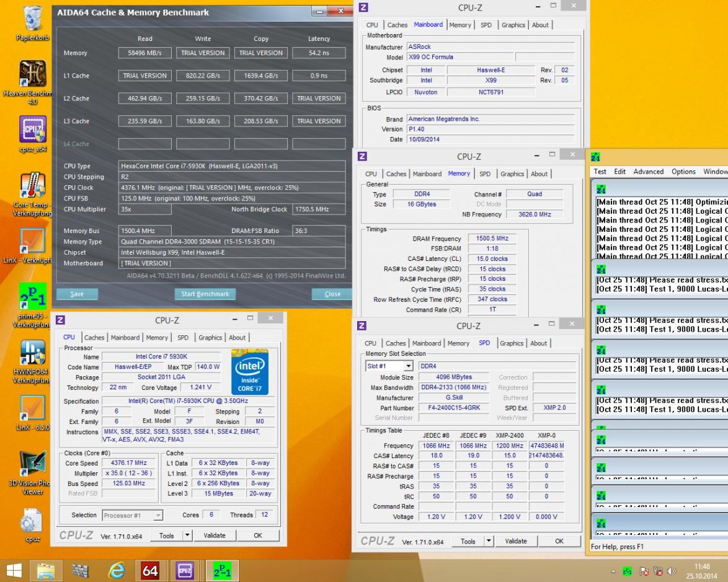Open Test menu in Prime95

click(600, 172)
